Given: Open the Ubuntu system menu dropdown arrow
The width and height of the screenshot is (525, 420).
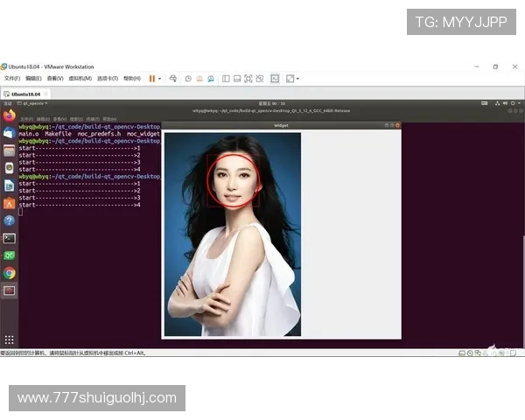Looking at the screenshot, I should (519, 103).
